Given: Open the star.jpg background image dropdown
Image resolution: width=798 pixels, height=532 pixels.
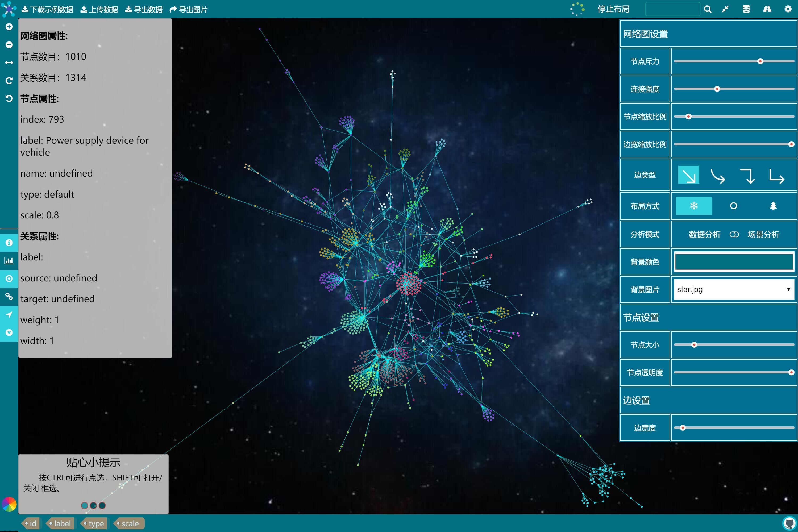Looking at the screenshot, I should point(734,289).
